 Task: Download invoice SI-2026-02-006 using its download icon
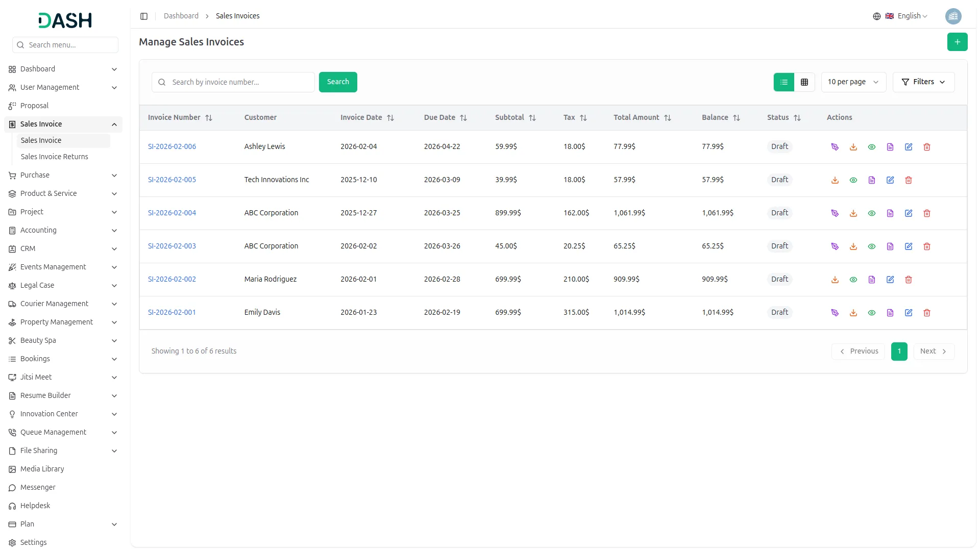coord(853,147)
